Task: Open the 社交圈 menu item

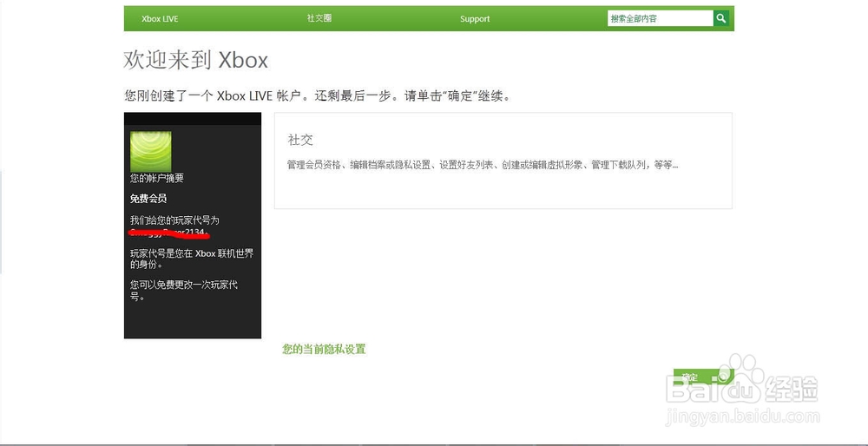Action: click(x=319, y=18)
